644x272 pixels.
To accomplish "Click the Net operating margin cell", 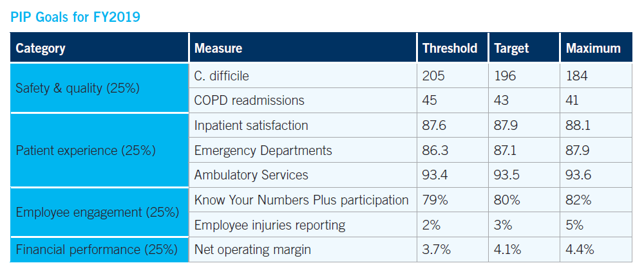I will point(252,250).
